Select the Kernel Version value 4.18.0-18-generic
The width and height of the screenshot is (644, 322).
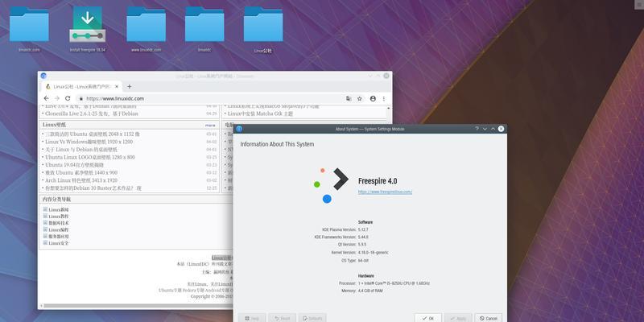click(373, 253)
